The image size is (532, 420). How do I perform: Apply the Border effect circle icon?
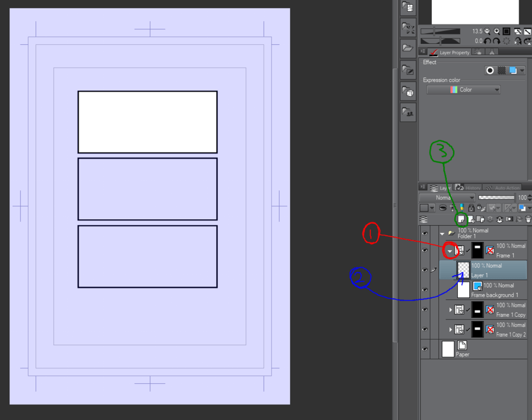click(x=490, y=70)
